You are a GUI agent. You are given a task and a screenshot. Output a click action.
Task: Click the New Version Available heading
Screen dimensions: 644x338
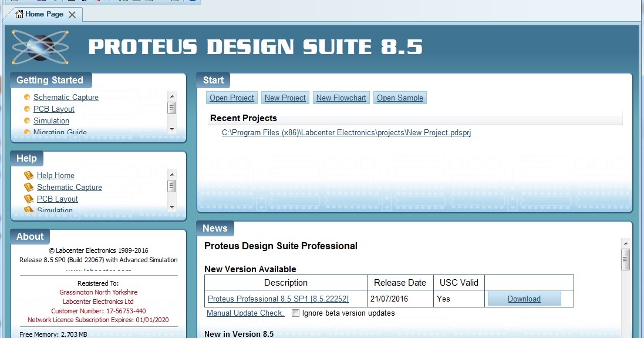(250, 269)
